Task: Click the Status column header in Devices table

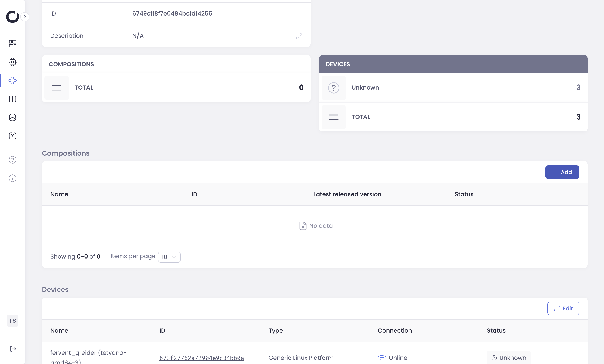Action: click(496, 330)
